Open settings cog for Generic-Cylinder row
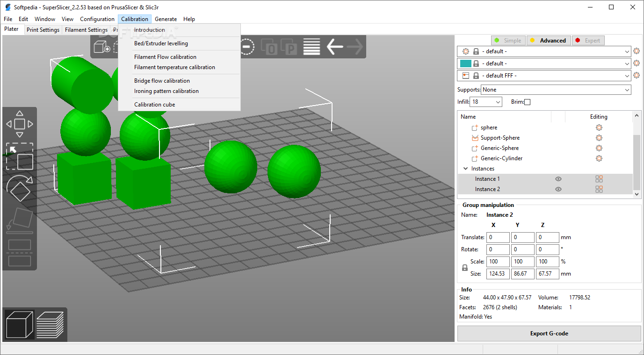 pyautogui.click(x=599, y=158)
